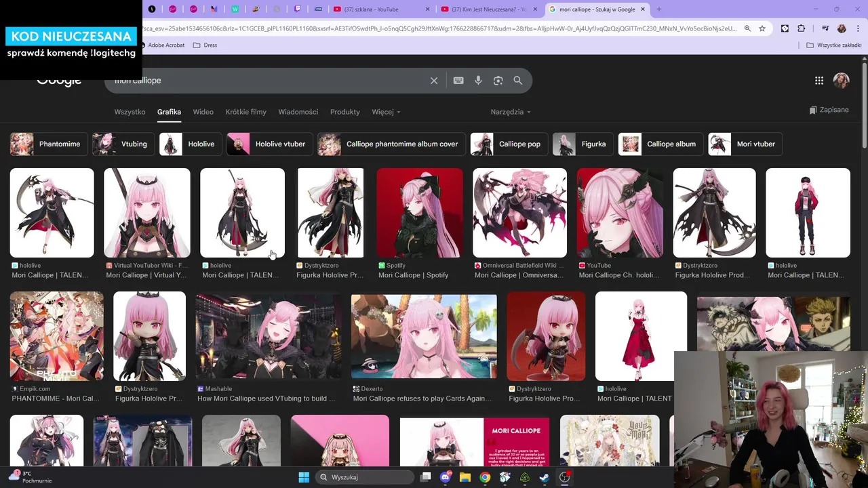Open the Chrome extensions puzzle icon

tap(802, 28)
